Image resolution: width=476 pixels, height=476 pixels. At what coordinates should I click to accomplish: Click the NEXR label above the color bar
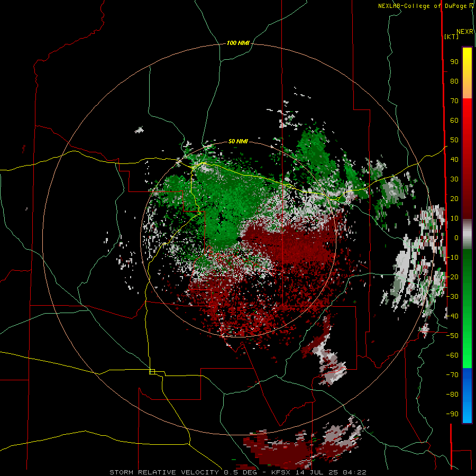coord(465,32)
